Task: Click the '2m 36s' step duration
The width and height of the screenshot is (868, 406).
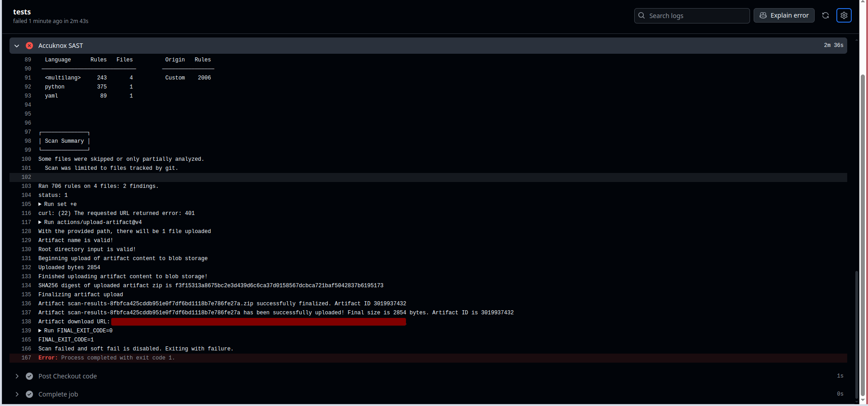Action: 834,45
